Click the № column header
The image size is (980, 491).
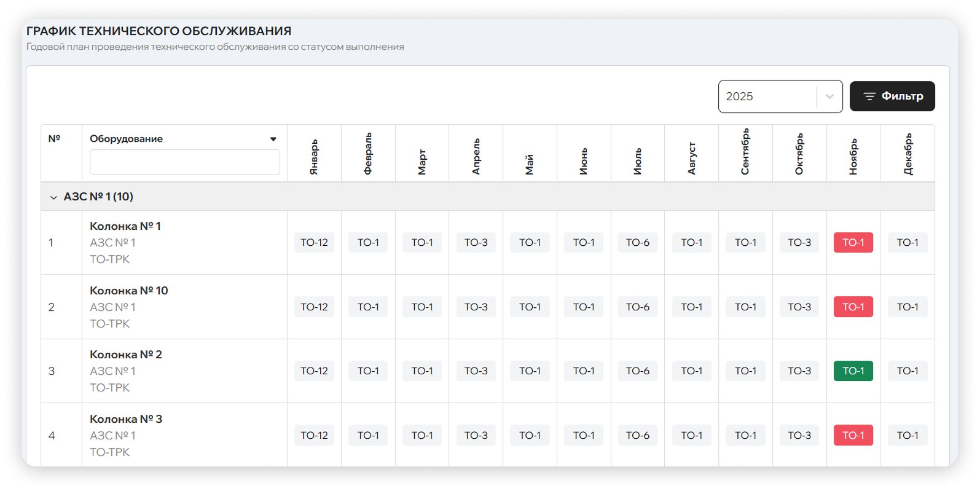(54, 139)
